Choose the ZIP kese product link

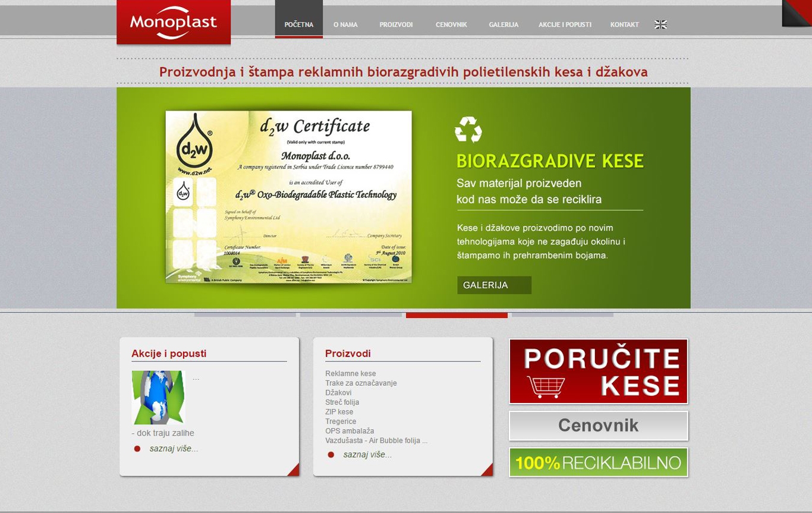click(x=339, y=412)
